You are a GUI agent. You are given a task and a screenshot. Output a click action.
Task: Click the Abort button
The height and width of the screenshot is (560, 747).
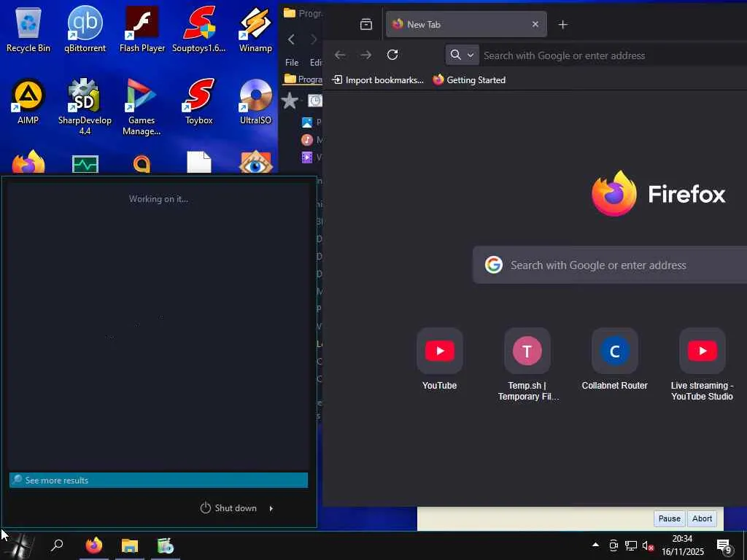(702, 518)
